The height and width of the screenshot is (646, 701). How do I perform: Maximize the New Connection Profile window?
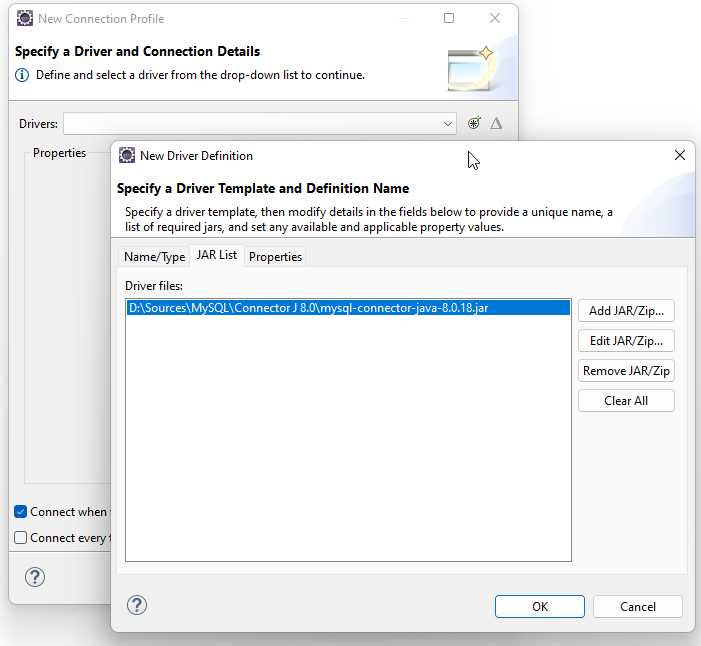[449, 18]
